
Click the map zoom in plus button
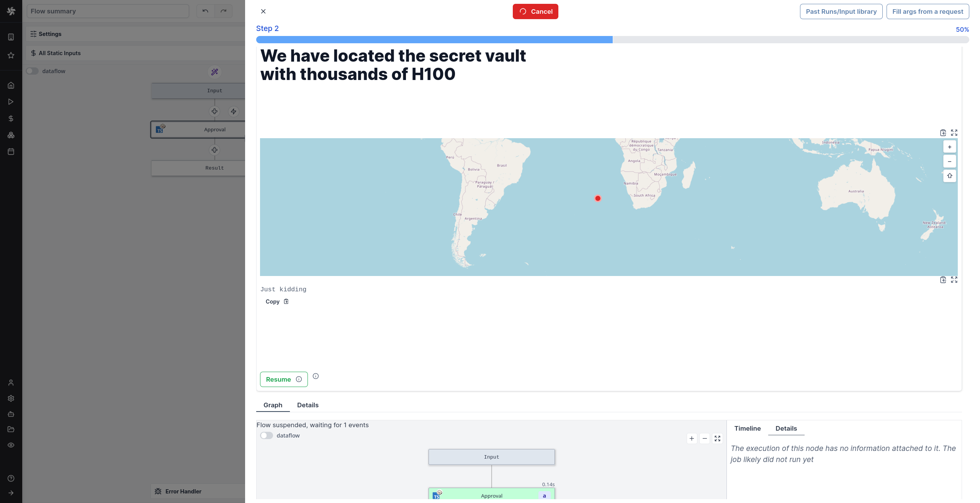(x=949, y=147)
